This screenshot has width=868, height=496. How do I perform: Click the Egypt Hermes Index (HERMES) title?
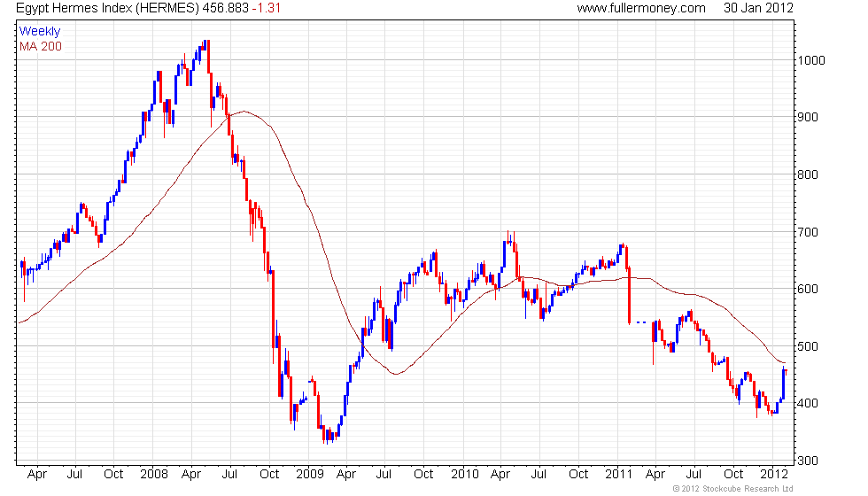click(107, 8)
